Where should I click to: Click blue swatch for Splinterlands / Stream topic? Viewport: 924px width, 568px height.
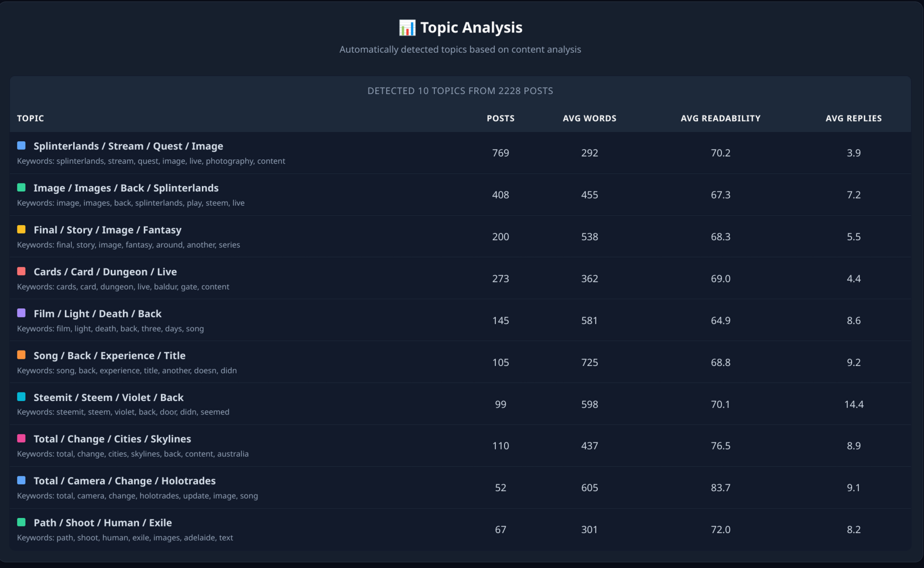pyautogui.click(x=21, y=146)
